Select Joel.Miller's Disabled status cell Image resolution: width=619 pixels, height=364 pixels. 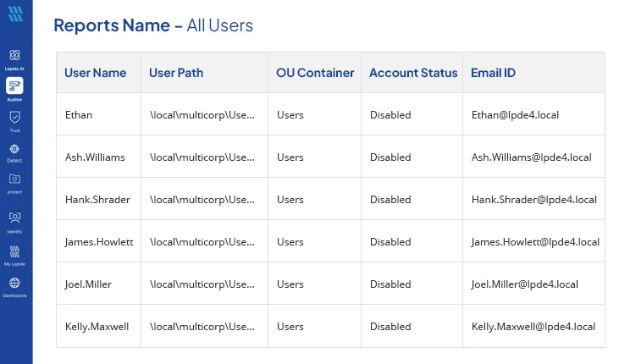click(x=412, y=284)
